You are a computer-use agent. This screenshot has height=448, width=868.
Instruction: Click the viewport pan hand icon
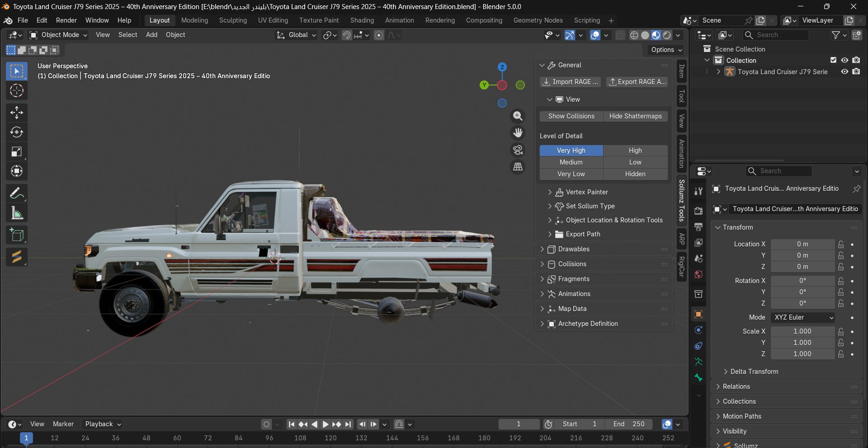pyautogui.click(x=518, y=133)
